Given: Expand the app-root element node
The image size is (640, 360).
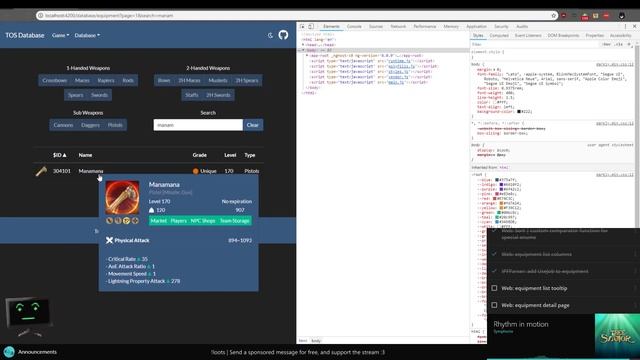Looking at the screenshot, I should pyautogui.click(x=307, y=56).
